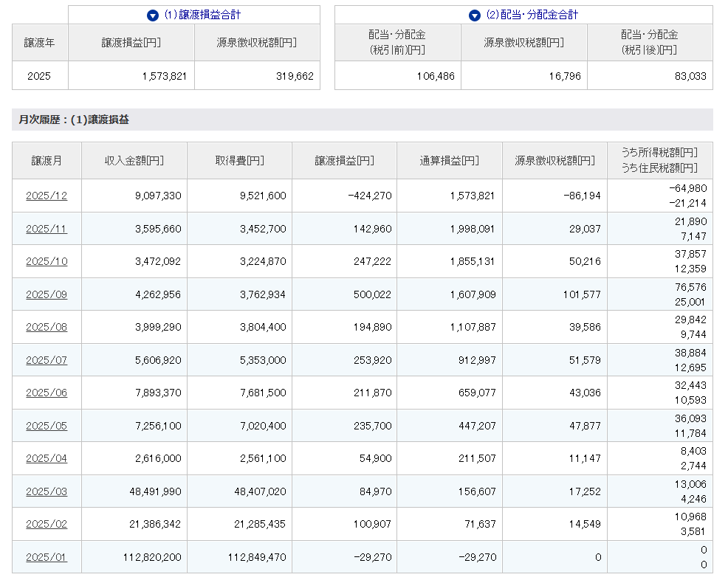Expand the (2) 配当・分配金合計 section heading
The height and width of the screenshot is (580, 728).
pyautogui.click(x=531, y=15)
